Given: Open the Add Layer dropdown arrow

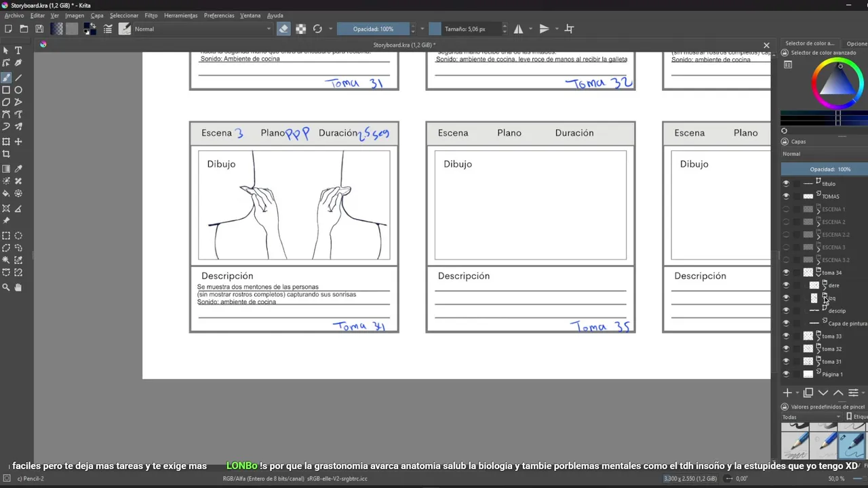Looking at the screenshot, I should tap(797, 393).
